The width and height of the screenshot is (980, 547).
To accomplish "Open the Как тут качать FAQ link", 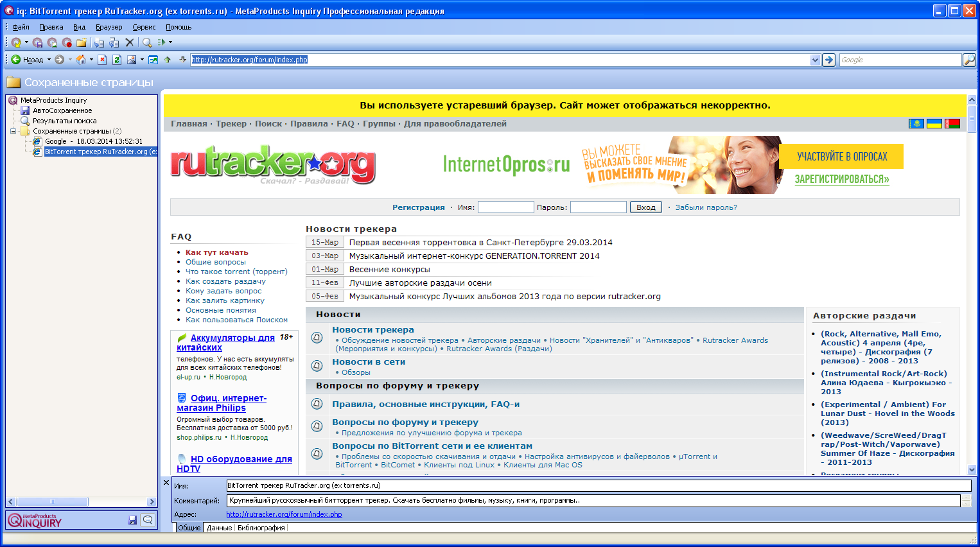I will [216, 252].
